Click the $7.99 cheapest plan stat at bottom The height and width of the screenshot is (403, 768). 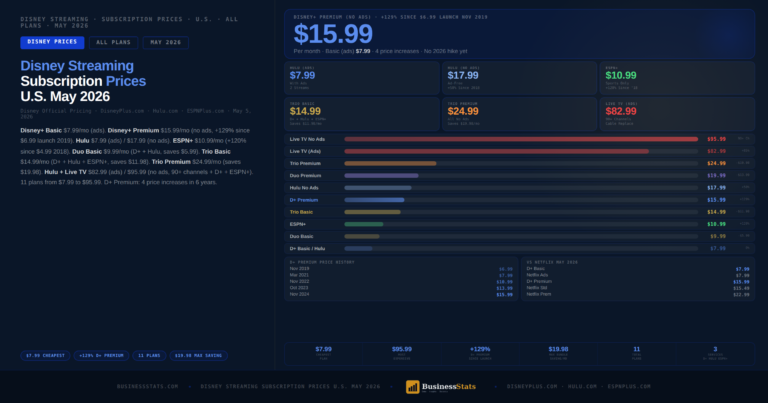pyautogui.click(x=323, y=353)
